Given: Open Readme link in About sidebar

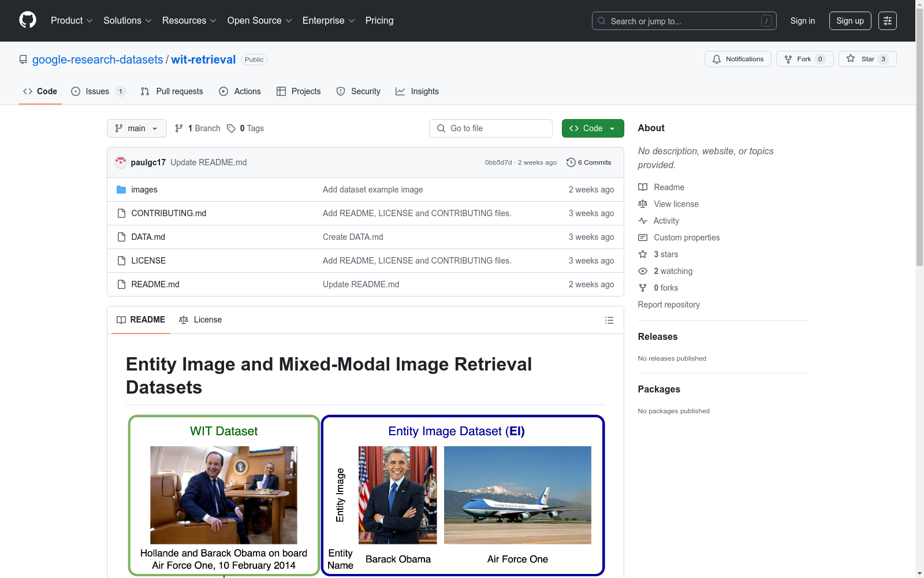Looking at the screenshot, I should [x=661, y=187].
